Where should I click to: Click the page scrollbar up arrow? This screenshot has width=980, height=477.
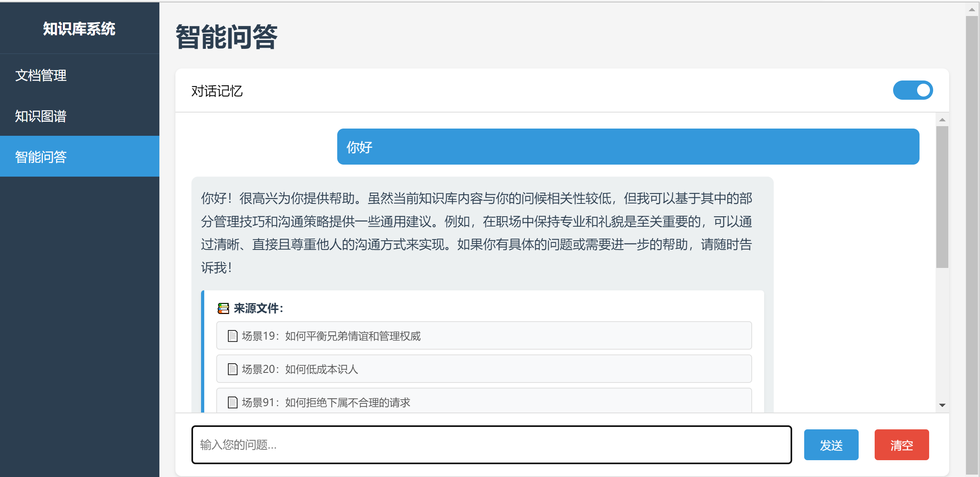[972, 10]
